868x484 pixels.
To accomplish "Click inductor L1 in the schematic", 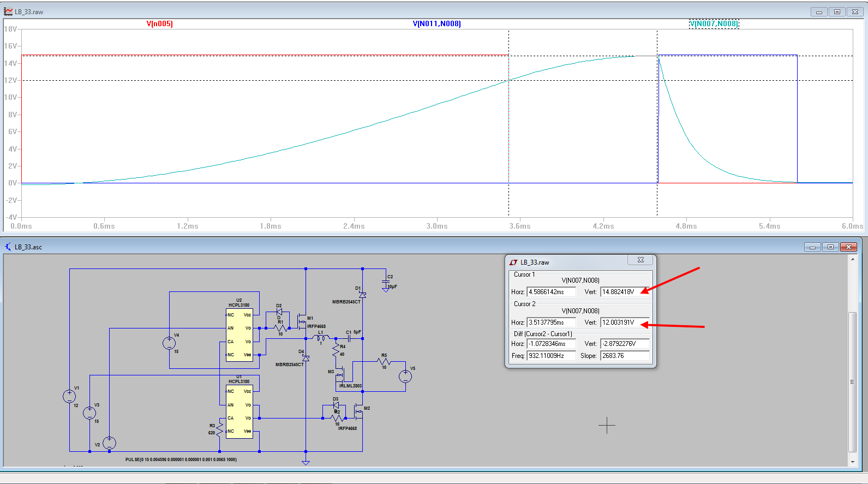I will click(321, 338).
